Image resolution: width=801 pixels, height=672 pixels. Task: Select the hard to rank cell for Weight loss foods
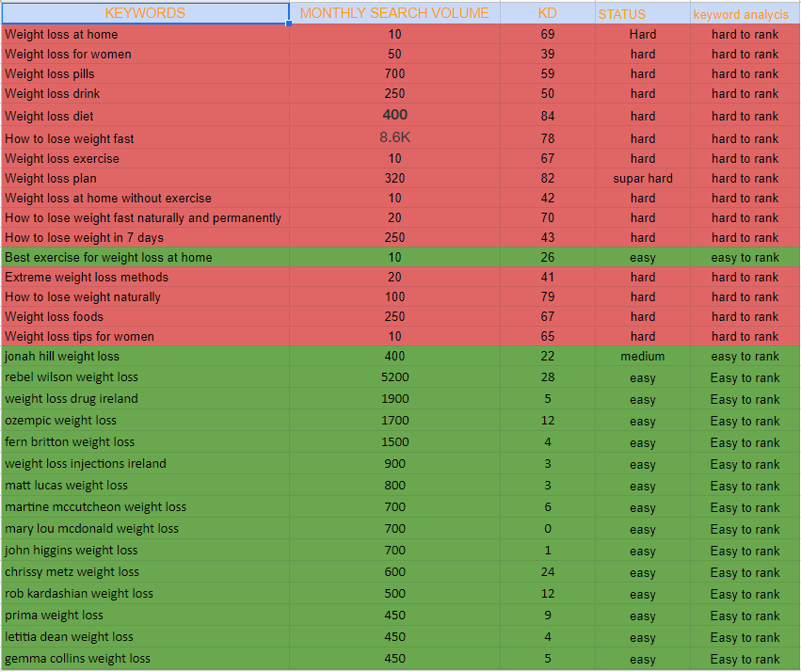(745, 316)
